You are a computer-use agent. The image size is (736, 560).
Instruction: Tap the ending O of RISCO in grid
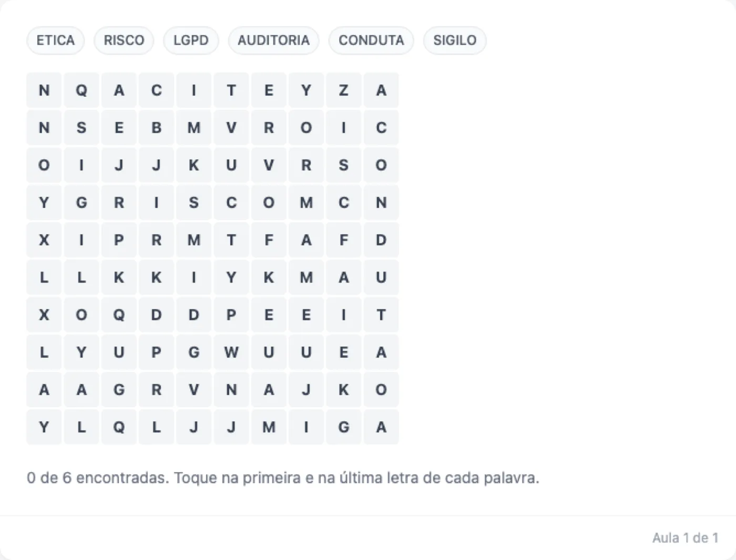click(269, 202)
